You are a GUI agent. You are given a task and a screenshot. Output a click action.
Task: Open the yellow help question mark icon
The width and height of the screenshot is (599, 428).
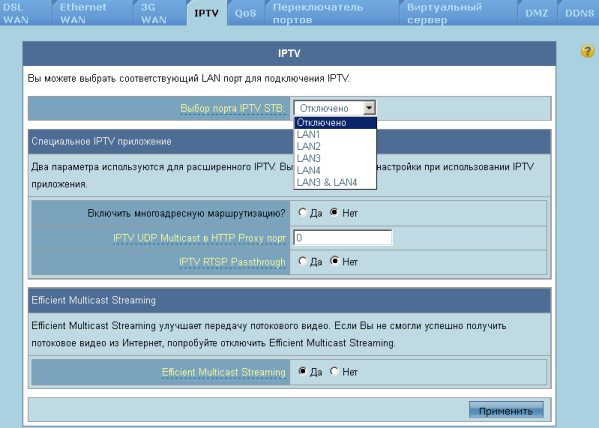point(587,51)
